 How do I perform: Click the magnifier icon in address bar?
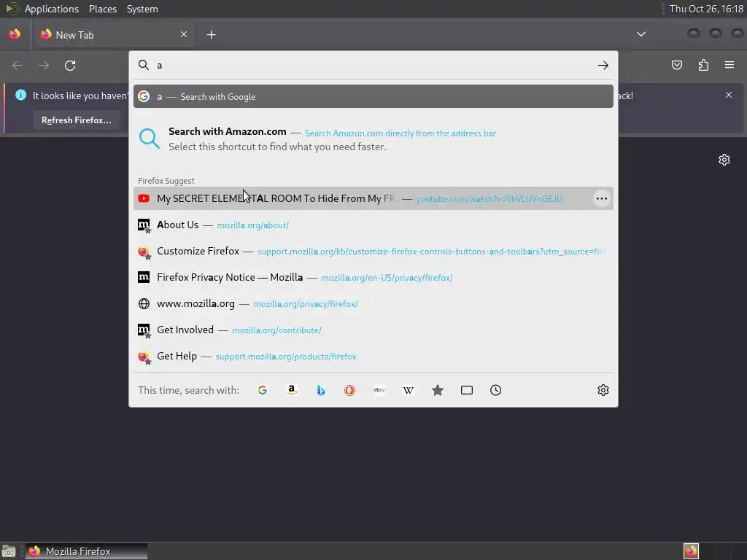[144, 65]
